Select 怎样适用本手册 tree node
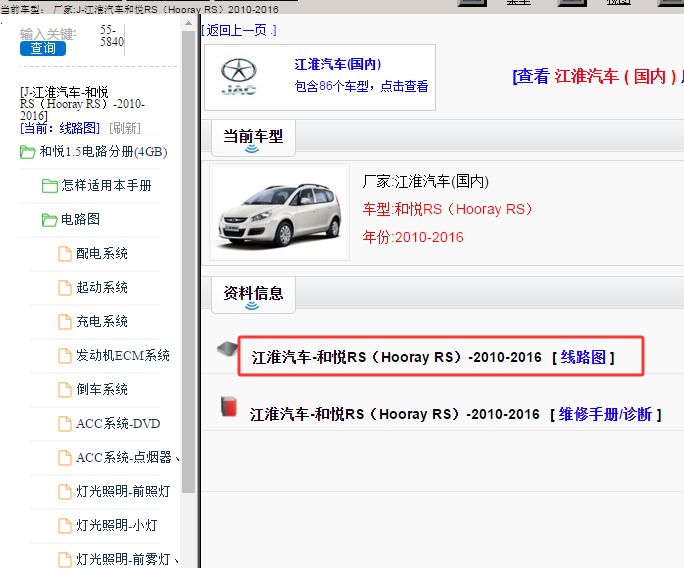The image size is (684, 568). point(106,185)
